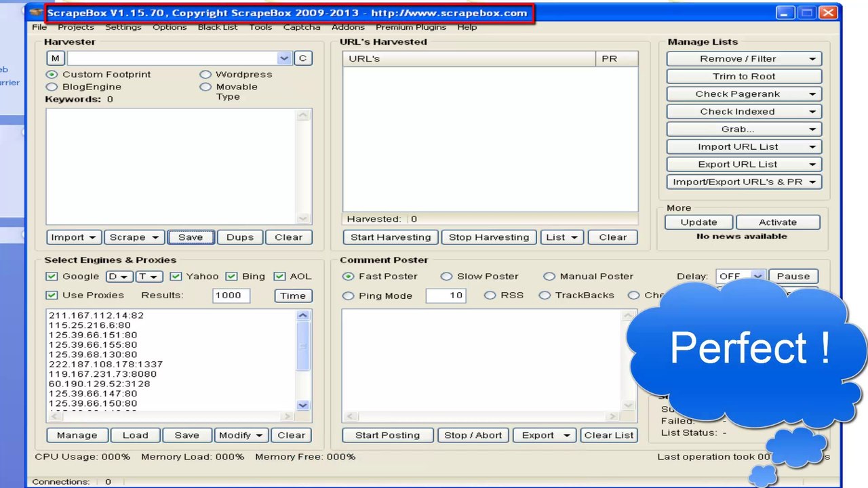Open the Grab... dropdown
Image resolution: width=868 pixels, height=488 pixels.
(x=744, y=129)
